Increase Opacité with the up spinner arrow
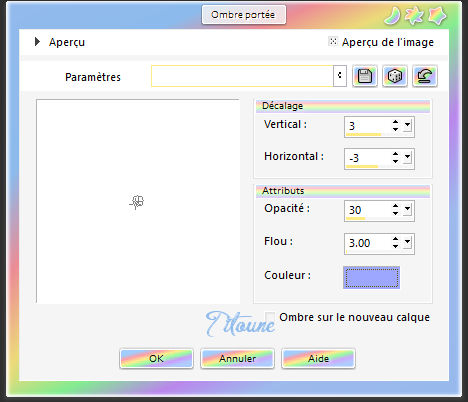 395,206
